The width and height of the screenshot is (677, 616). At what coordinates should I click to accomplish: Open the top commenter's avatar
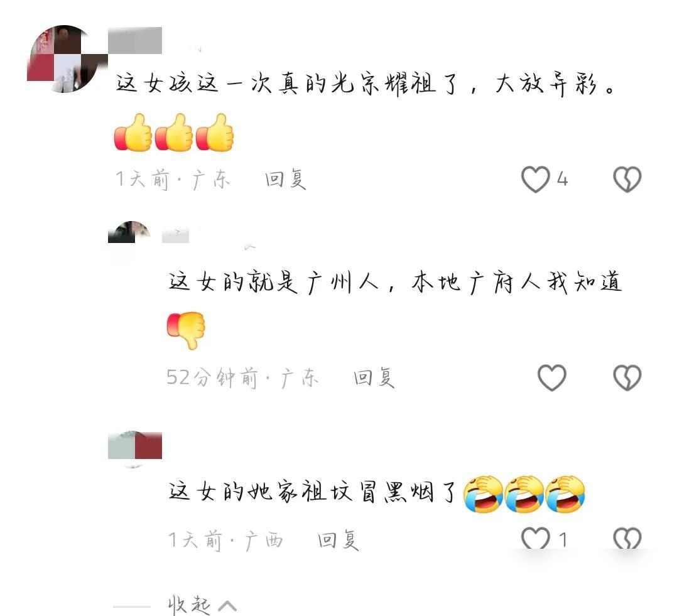coord(65,58)
